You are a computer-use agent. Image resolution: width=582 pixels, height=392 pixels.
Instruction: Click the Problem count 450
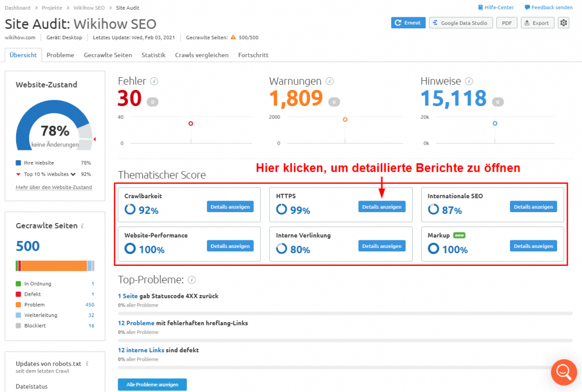point(90,305)
